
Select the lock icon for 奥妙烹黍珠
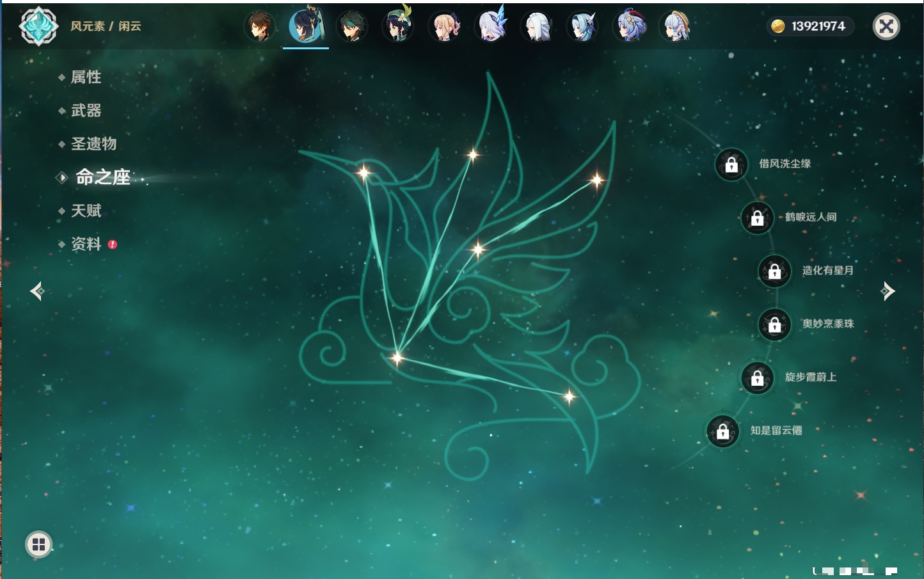(x=775, y=325)
